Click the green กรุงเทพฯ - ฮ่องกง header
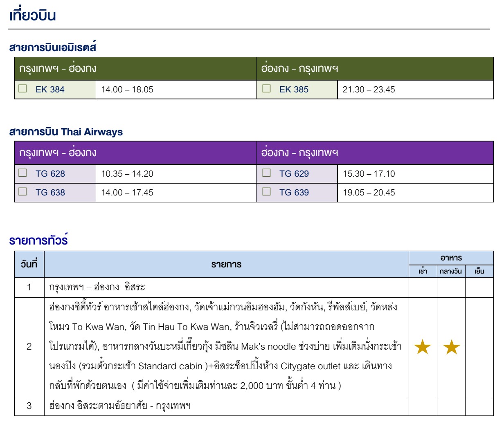 (x=135, y=69)
